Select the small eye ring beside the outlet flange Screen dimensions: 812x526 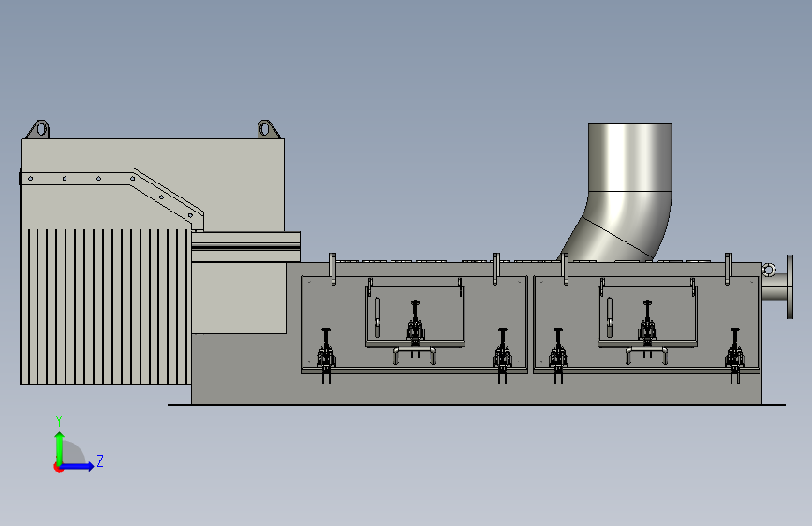coord(769,270)
